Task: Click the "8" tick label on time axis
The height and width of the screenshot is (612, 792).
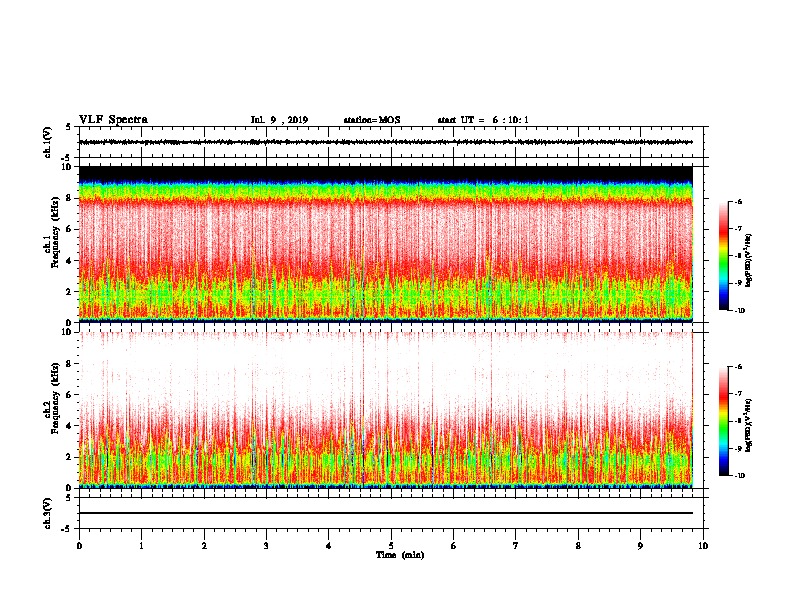Action: [578, 546]
